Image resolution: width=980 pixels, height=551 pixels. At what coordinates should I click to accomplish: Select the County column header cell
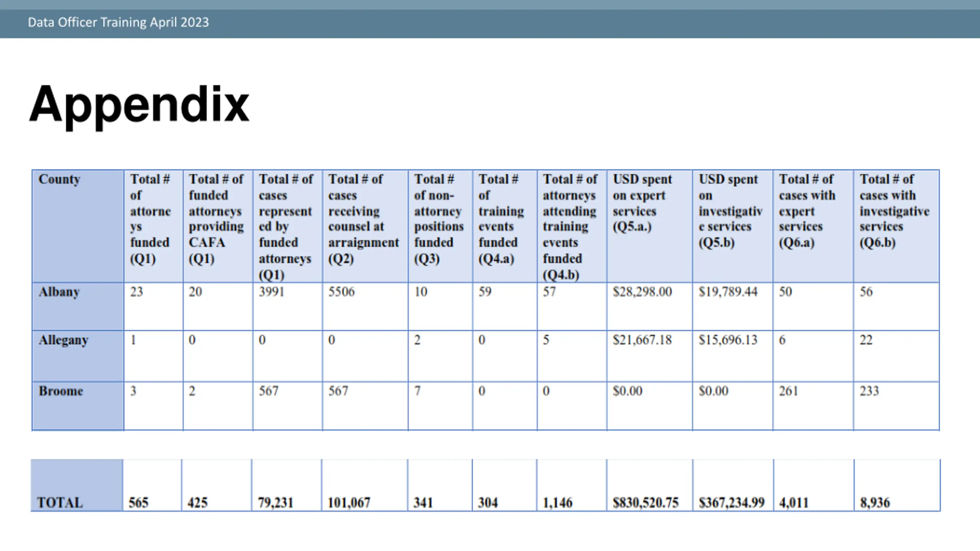59,179
